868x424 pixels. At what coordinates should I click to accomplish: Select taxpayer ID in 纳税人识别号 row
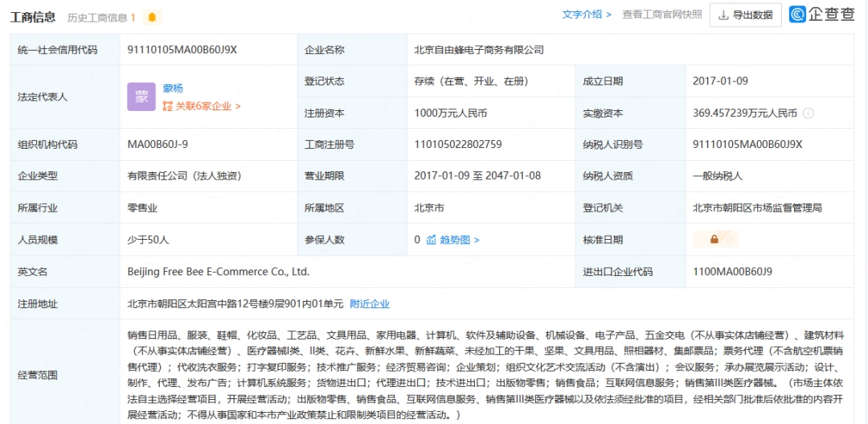pos(747,145)
